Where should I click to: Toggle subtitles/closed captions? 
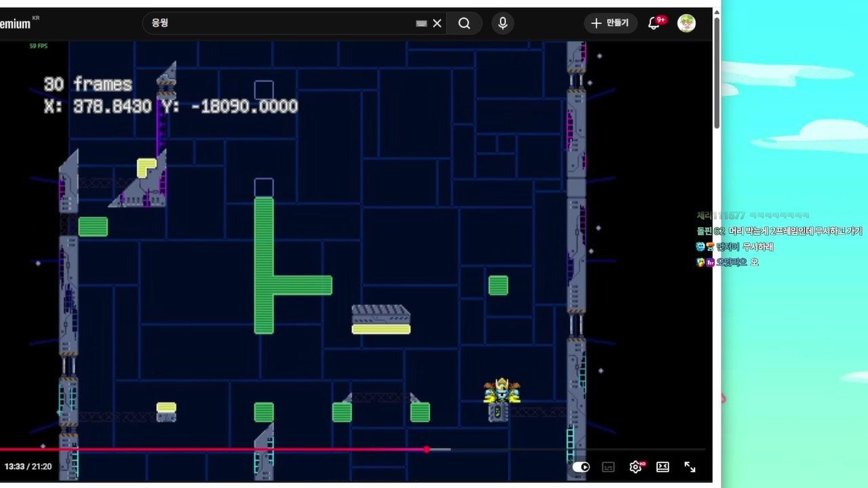pyautogui.click(x=608, y=466)
